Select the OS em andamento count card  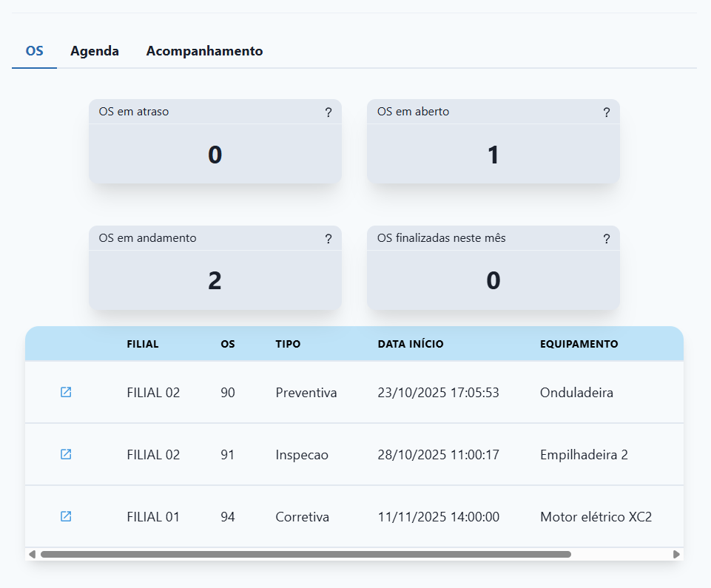(215, 281)
